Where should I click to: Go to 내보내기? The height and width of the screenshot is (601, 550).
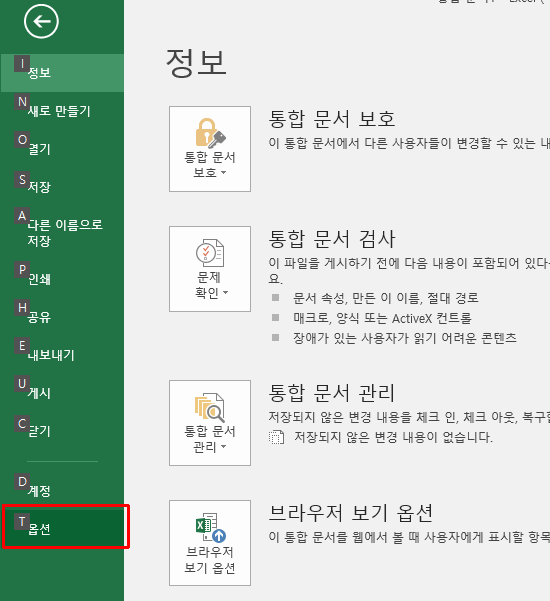tap(62, 355)
